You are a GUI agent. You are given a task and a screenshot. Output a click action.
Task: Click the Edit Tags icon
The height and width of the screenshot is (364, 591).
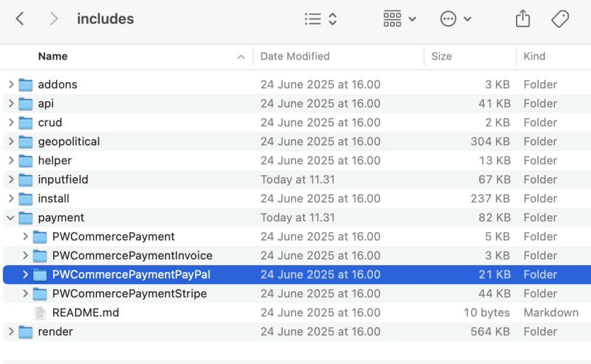(x=560, y=19)
